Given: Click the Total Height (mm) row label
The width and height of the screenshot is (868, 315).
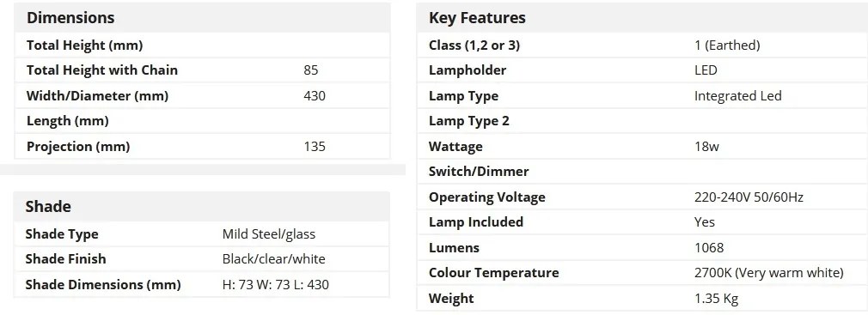Looking at the screenshot, I should point(85,45).
